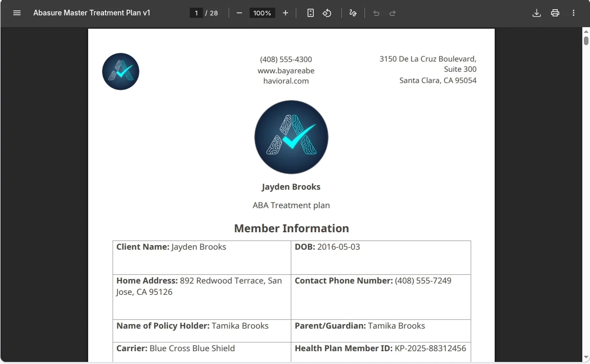Click the scrollbar up arrow
The height and width of the screenshot is (364, 590).
tap(586, 32)
